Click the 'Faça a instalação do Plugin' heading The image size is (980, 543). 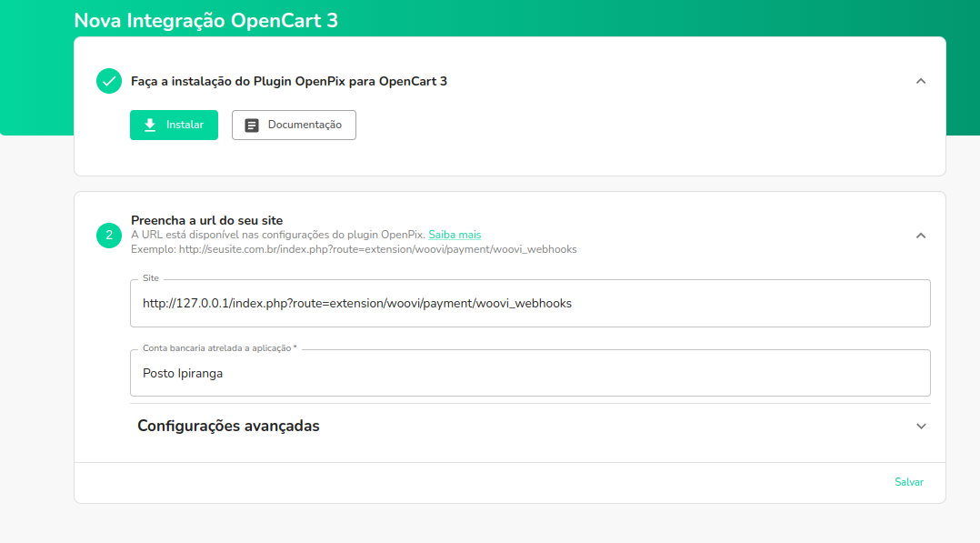[x=289, y=81]
